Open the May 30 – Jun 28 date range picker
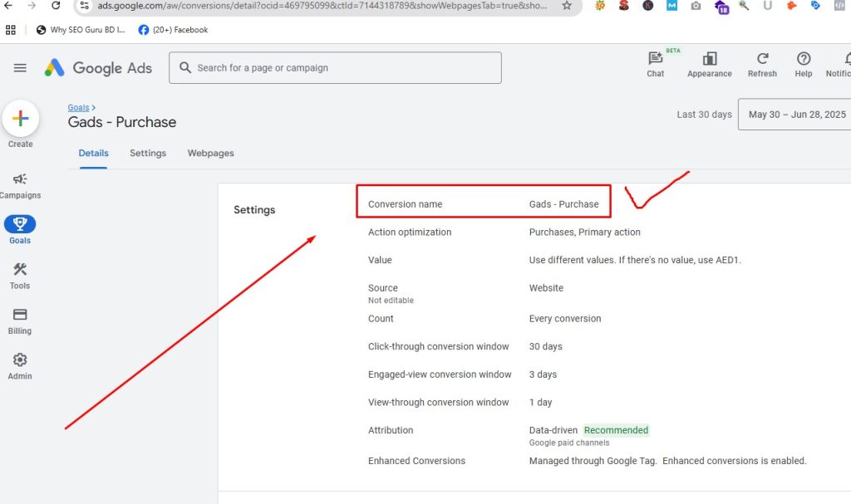Image resolution: width=851 pixels, height=504 pixels. [795, 115]
